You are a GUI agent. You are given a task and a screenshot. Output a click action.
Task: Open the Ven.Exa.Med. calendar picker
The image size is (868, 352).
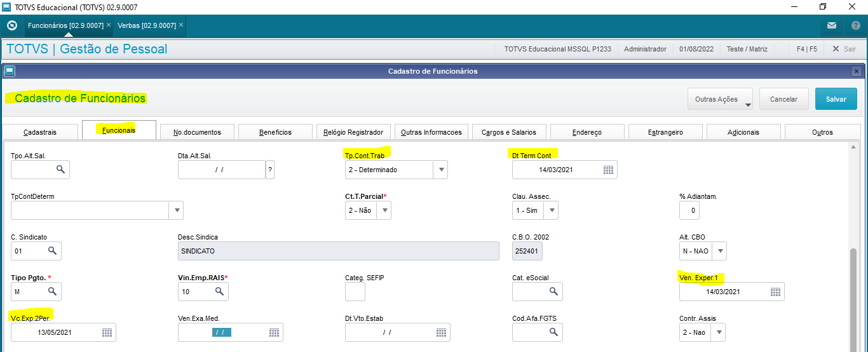point(274,332)
